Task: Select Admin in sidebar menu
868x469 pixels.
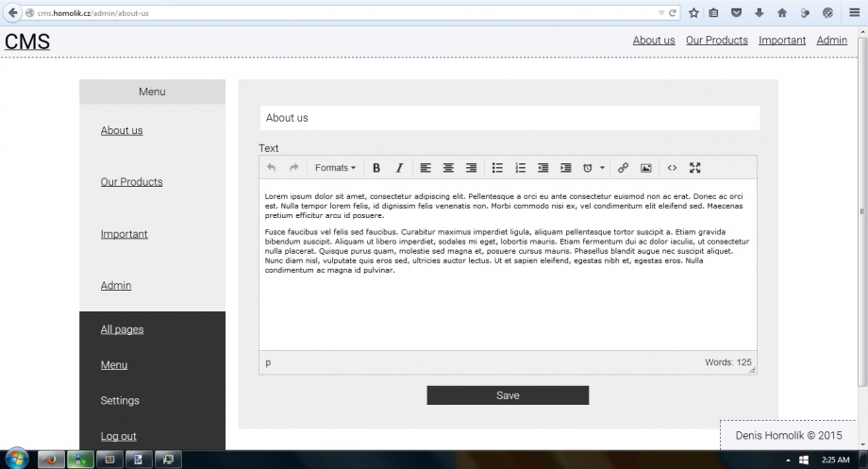Action: 116,286
